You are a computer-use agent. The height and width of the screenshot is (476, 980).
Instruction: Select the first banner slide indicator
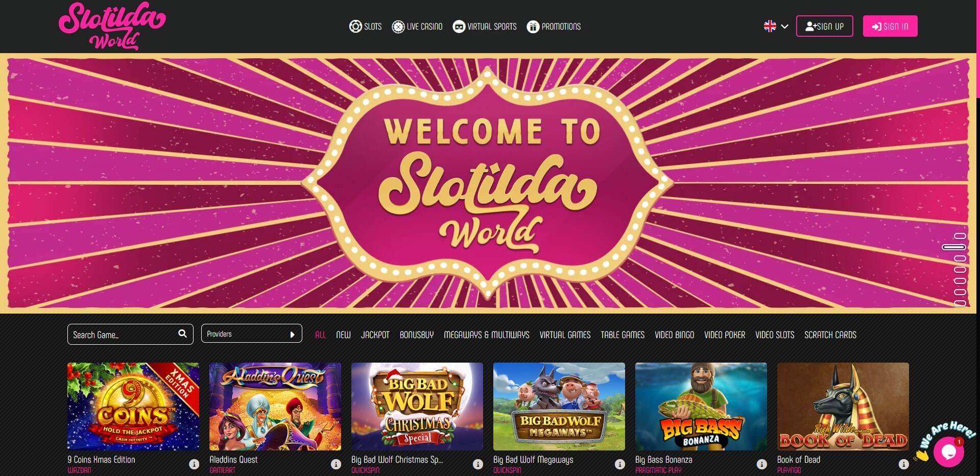click(960, 236)
